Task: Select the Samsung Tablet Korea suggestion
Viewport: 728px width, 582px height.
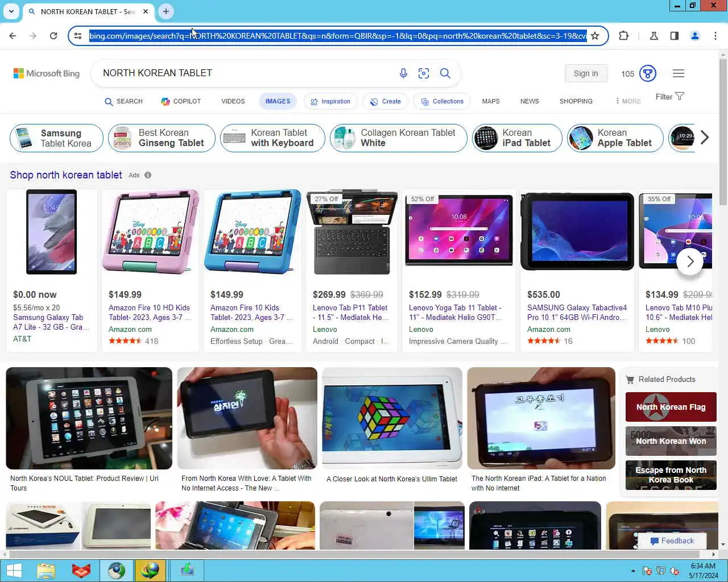Action: (x=56, y=138)
